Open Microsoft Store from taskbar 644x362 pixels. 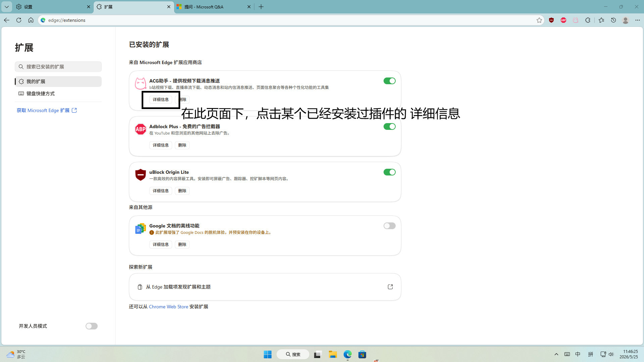click(362, 354)
